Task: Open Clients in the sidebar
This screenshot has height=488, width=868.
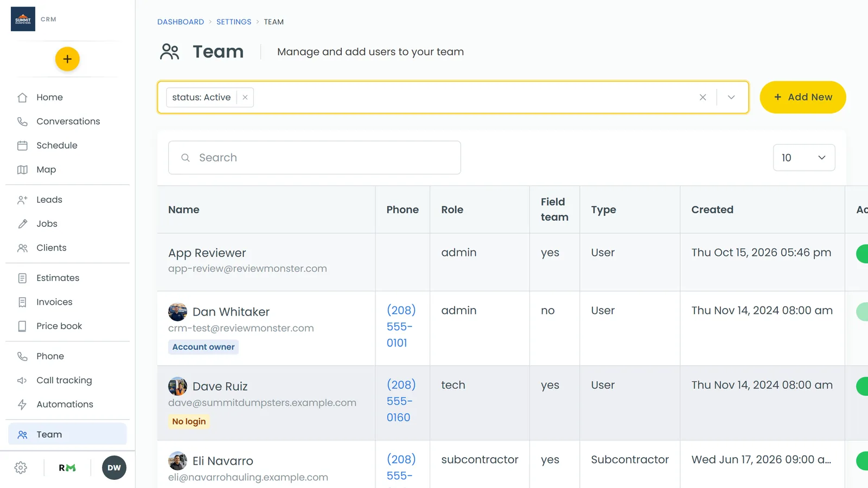Action: coord(67,248)
